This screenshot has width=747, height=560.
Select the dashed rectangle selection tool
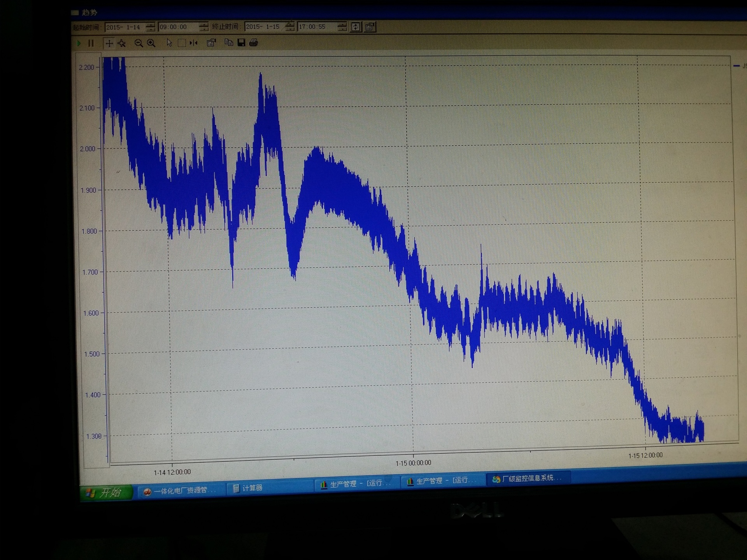tap(181, 43)
